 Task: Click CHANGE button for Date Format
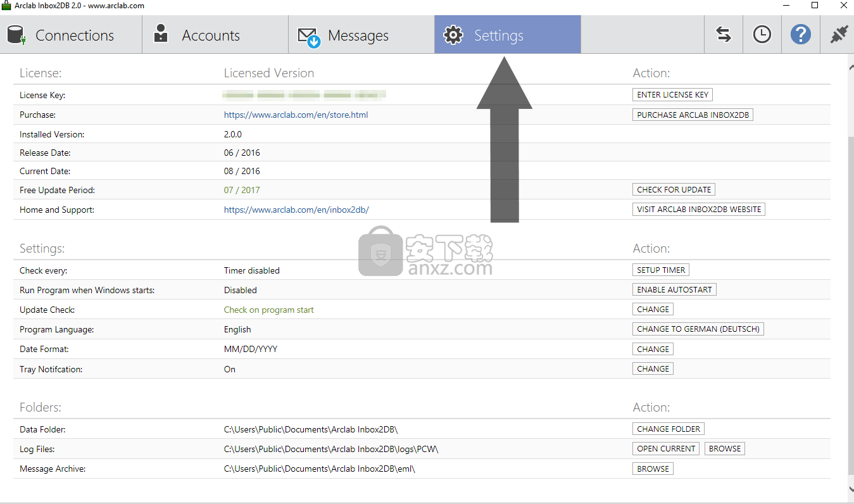653,349
